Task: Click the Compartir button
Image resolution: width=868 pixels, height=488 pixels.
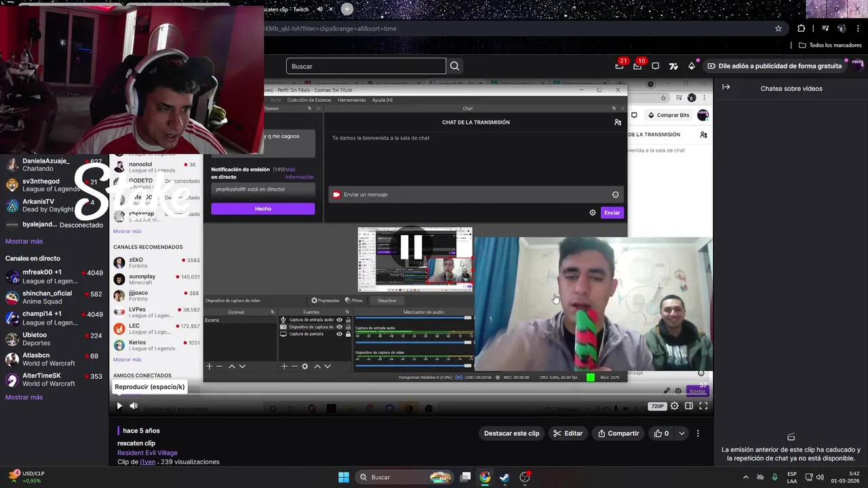Action: (618, 433)
